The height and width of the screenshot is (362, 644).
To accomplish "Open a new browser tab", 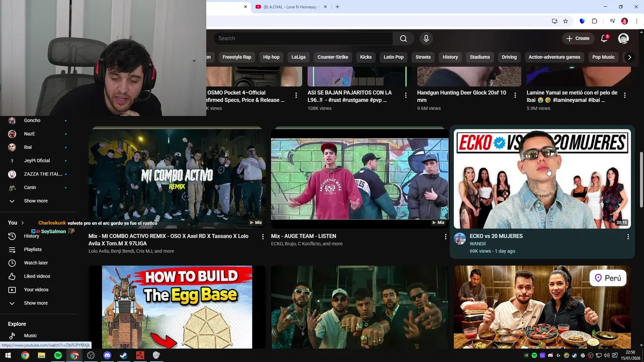I will tap(337, 7).
